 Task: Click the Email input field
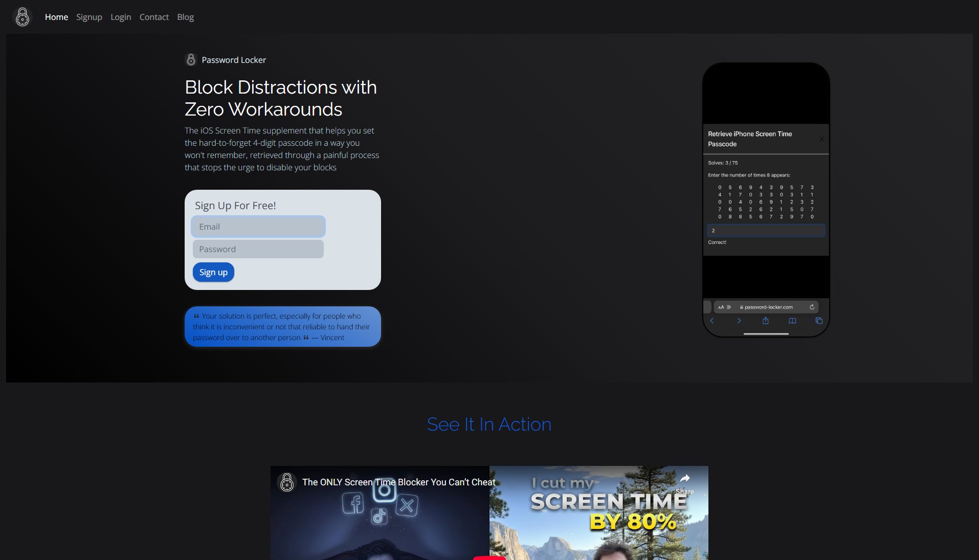pos(258,227)
